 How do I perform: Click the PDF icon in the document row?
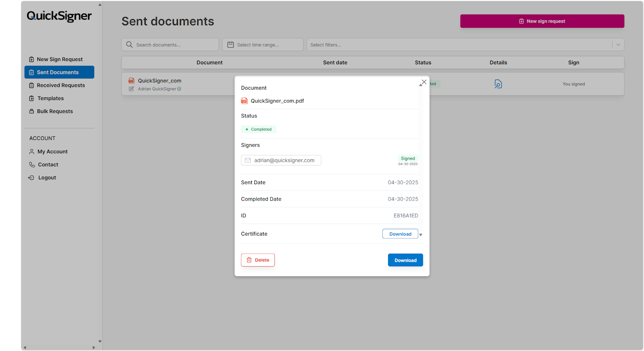[x=131, y=81]
